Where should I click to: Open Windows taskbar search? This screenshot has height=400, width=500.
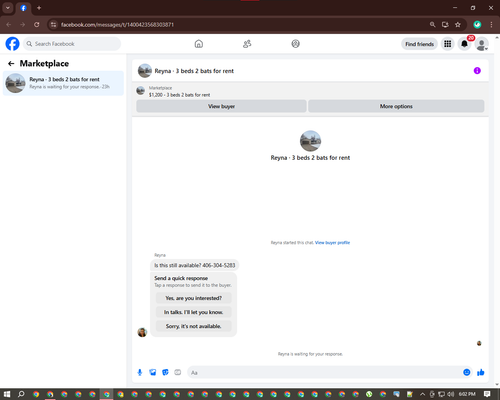pos(21,394)
